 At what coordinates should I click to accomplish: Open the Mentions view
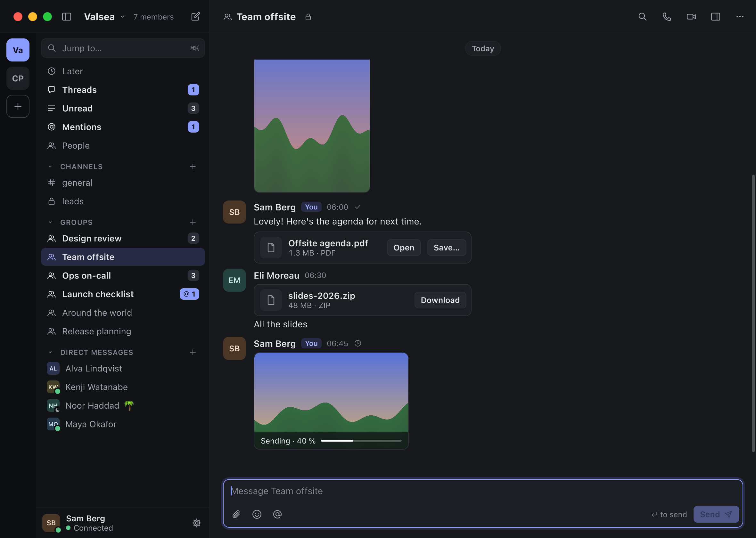pos(123,127)
